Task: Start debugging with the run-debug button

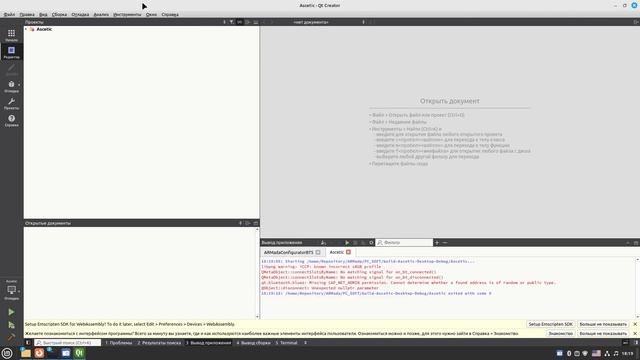Action: [11, 325]
